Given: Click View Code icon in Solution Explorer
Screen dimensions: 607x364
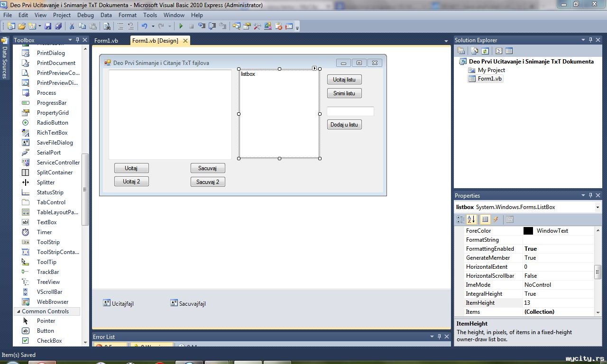Looking at the screenshot, I should (x=498, y=51).
